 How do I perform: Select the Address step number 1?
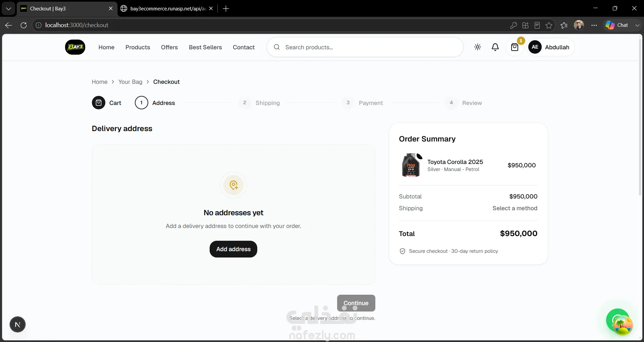pyautogui.click(x=141, y=103)
